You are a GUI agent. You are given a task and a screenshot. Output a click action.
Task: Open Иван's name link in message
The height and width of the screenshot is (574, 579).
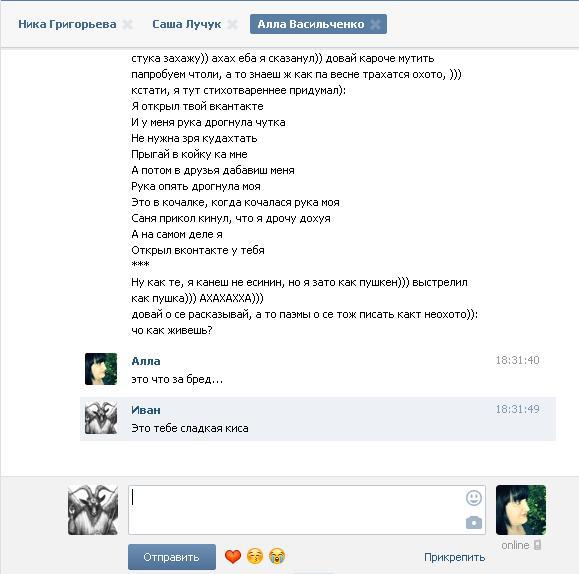(146, 410)
